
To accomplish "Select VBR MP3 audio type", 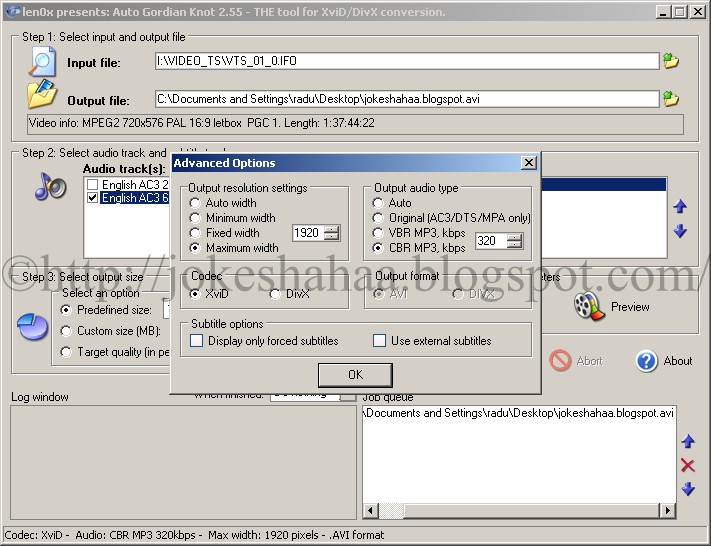I will point(378,233).
